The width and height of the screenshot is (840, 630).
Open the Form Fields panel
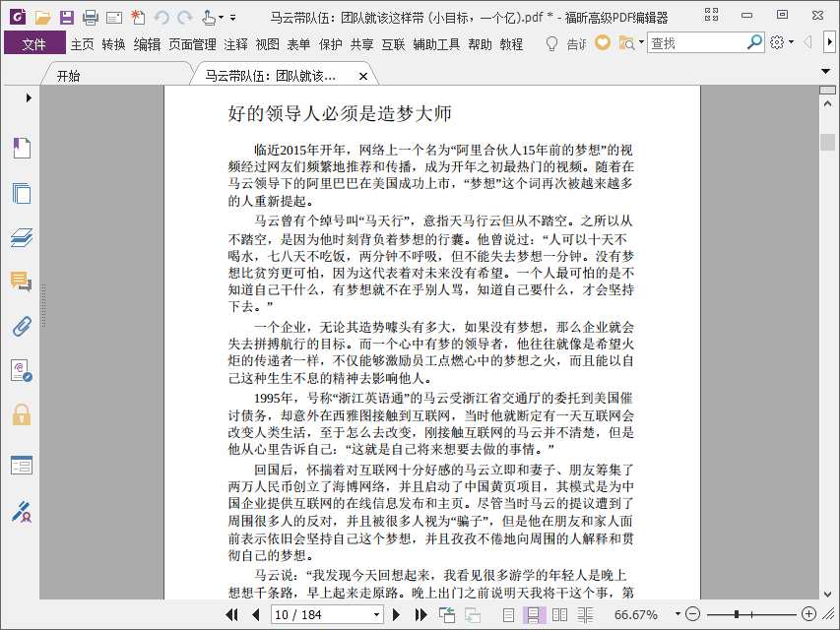point(22,465)
